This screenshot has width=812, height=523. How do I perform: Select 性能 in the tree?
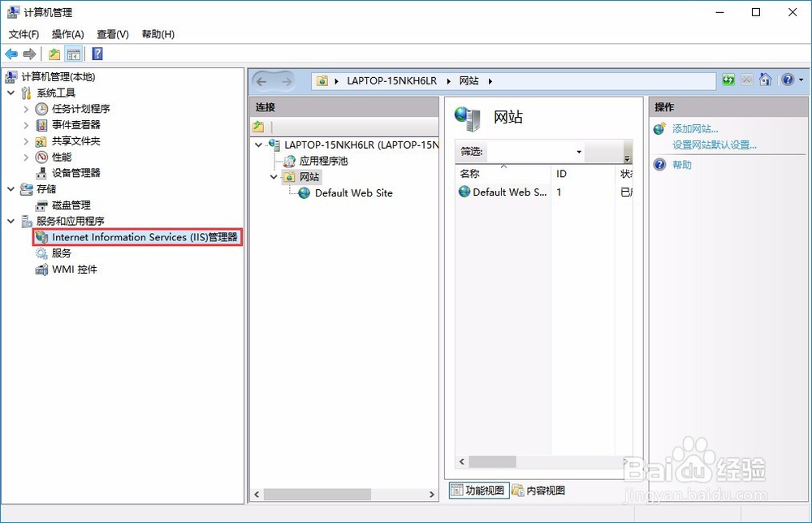tap(62, 157)
